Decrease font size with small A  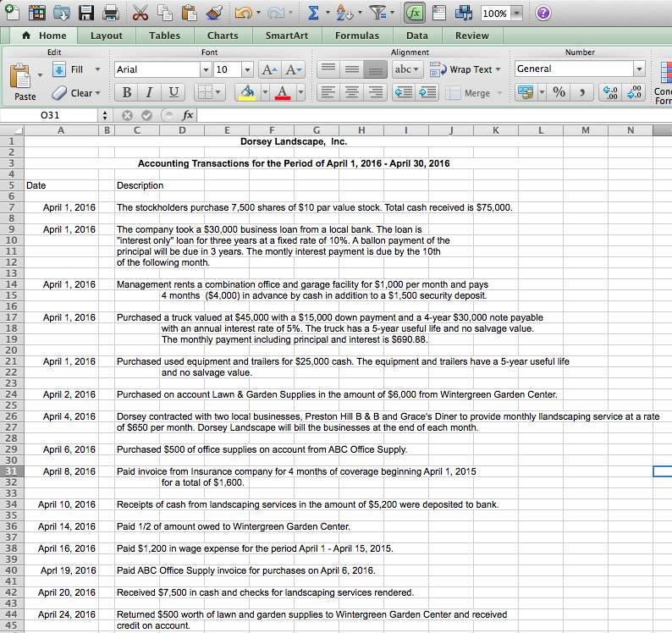click(x=294, y=69)
